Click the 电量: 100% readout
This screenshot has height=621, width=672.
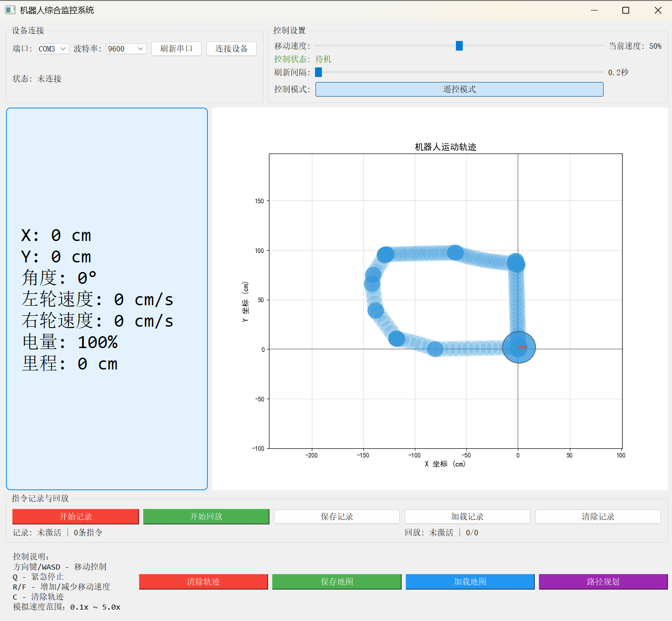coord(70,342)
